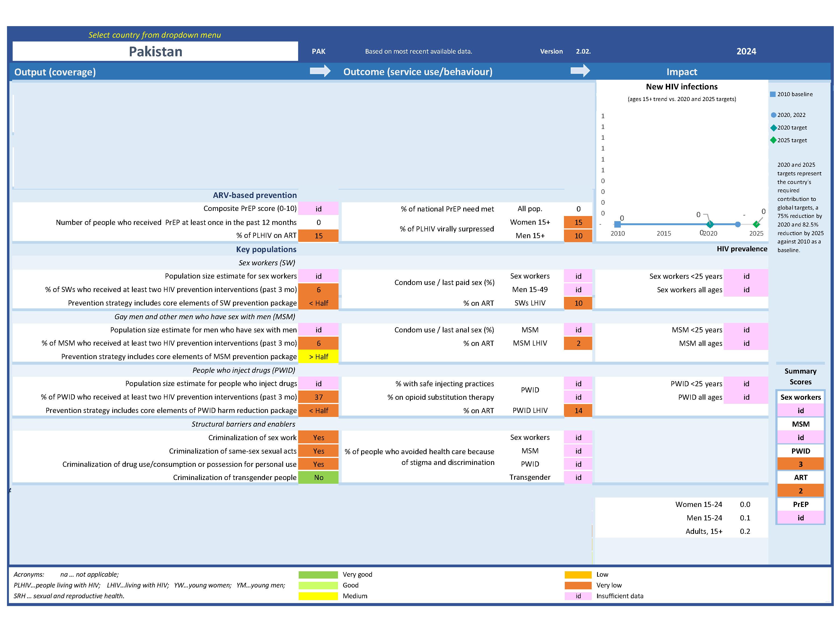
Task: Select the Adults, 15+ prevalence value 0.2
Action: [745, 531]
